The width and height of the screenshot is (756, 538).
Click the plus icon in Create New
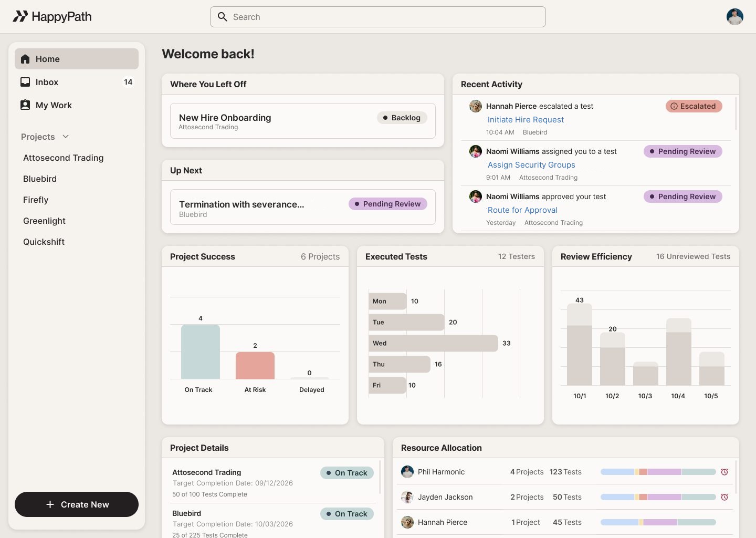pos(50,504)
